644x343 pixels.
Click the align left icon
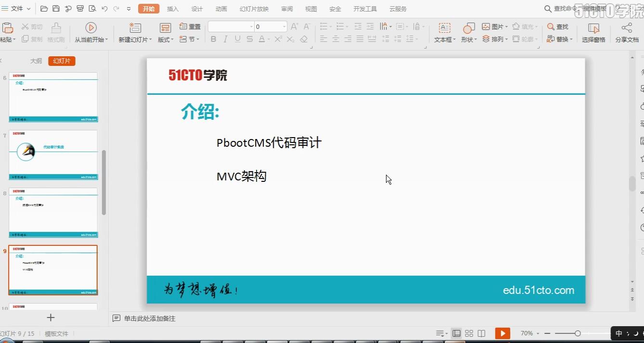pyautogui.click(x=323, y=39)
